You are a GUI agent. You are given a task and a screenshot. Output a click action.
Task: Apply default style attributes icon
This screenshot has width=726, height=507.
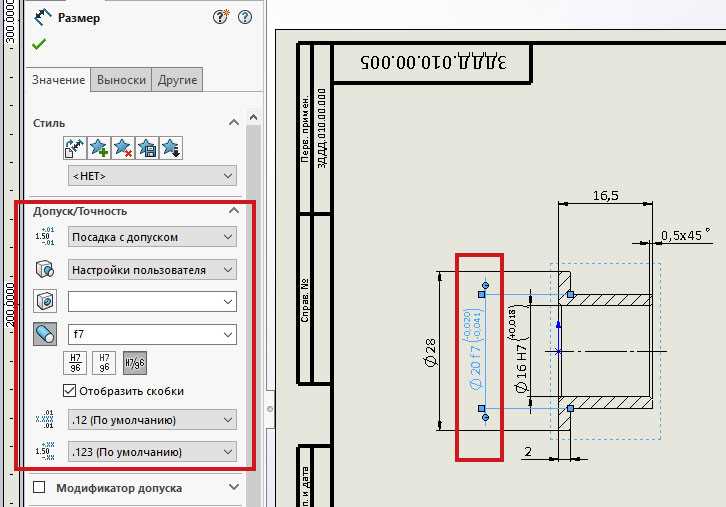pyautogui.click(x=75, y=148)
